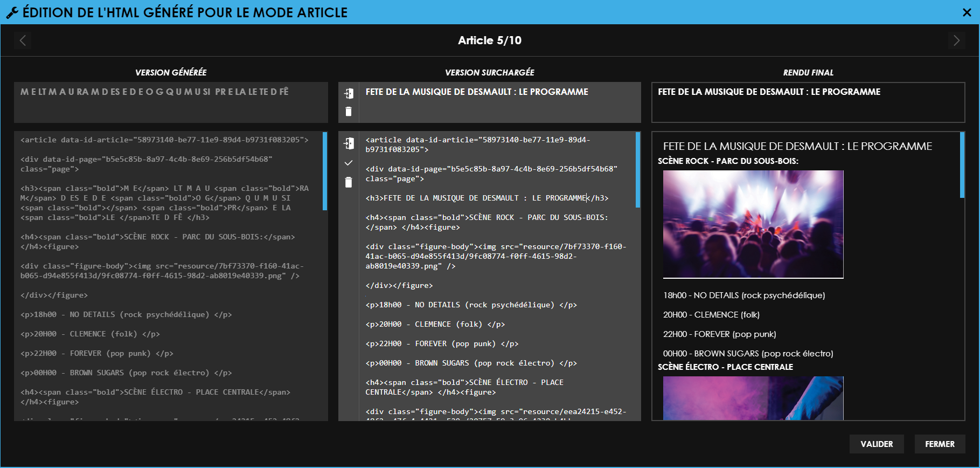Click overloaded line '<p>18h00 - NO DETAILS (rock psychédélique)'

(471, 305)
